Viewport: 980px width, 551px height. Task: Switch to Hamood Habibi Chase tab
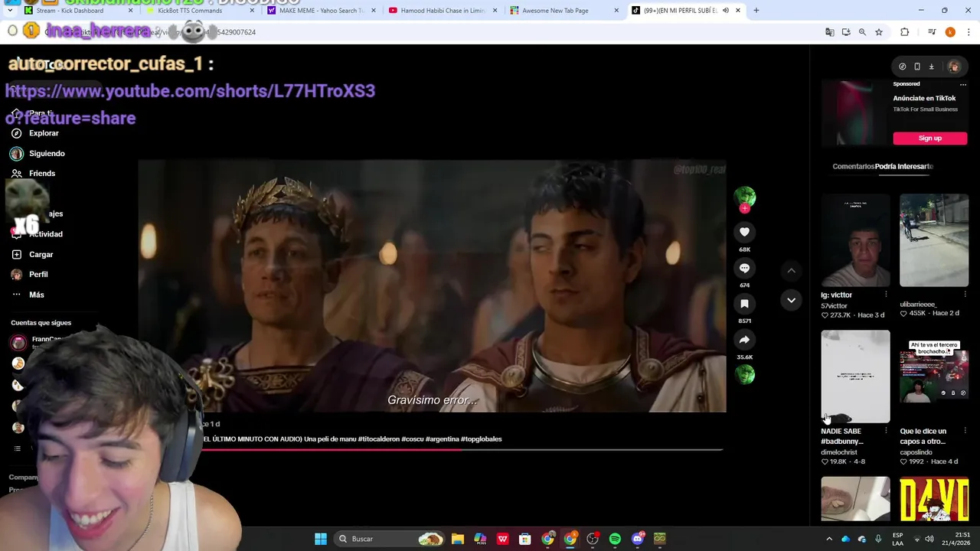tap(444, 11)
